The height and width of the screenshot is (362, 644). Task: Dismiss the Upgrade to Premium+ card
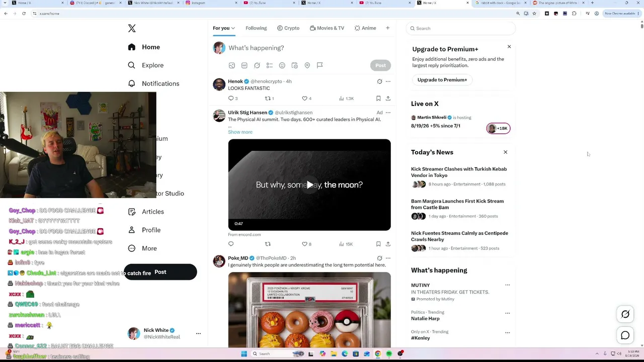pos(509,47)
